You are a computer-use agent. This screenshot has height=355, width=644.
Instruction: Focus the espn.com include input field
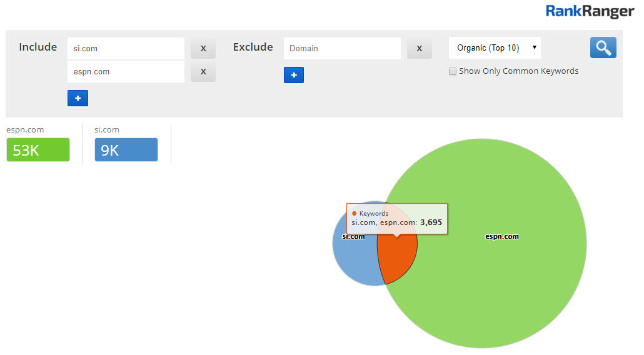pos(126,72)
